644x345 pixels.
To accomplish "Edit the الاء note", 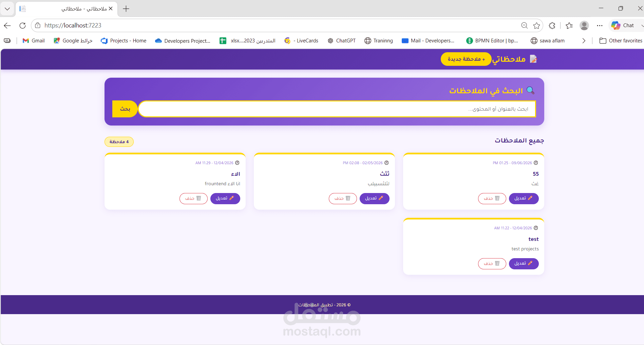I will coord(225,198).
